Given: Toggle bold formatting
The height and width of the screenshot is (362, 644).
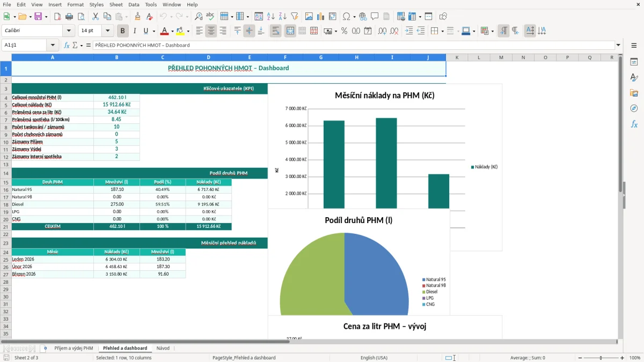Looking at the screenshot, I should pyautogui.click(x=122, y=31).
